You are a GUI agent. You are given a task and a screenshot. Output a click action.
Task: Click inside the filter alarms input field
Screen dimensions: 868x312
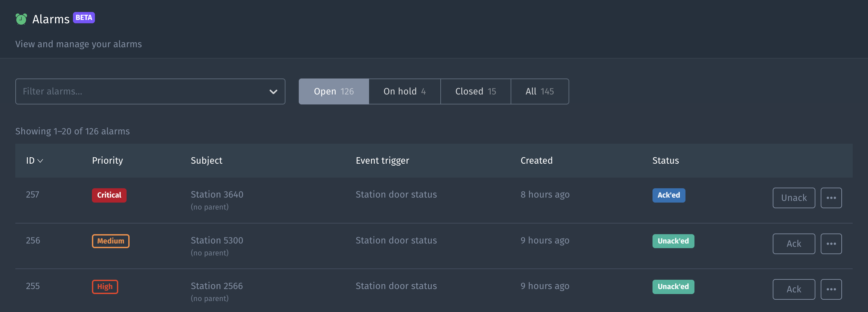tap(135, 91)
